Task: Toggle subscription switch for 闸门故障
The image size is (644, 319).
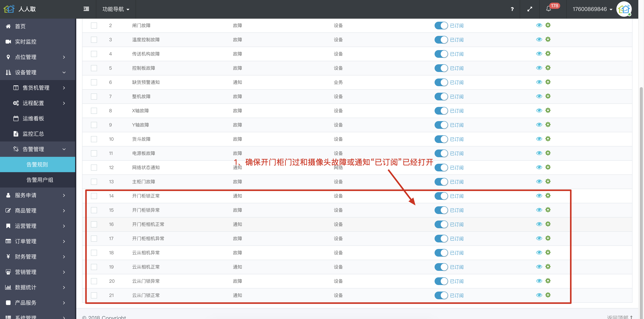Action: click(441, 26)
